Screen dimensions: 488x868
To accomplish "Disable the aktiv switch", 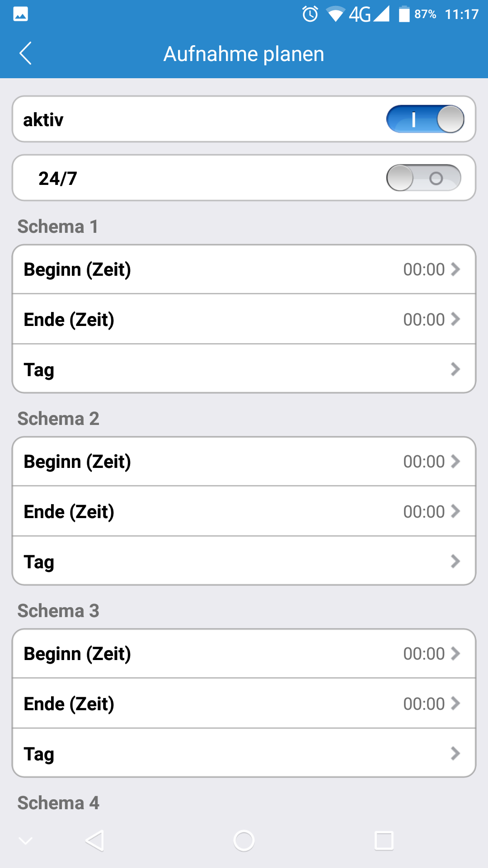I will 425,119.
